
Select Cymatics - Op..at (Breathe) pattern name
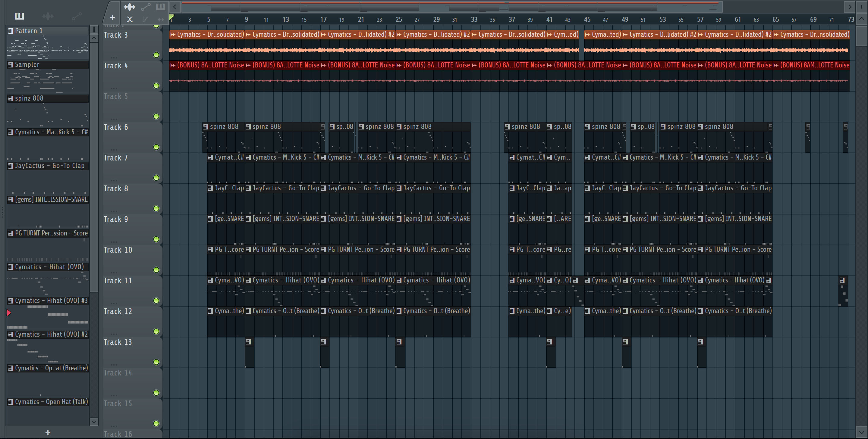coord(51,368)
